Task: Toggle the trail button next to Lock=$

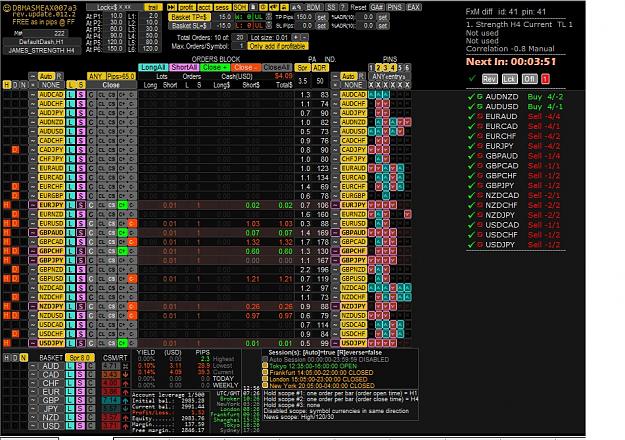Action: (153, 7)
